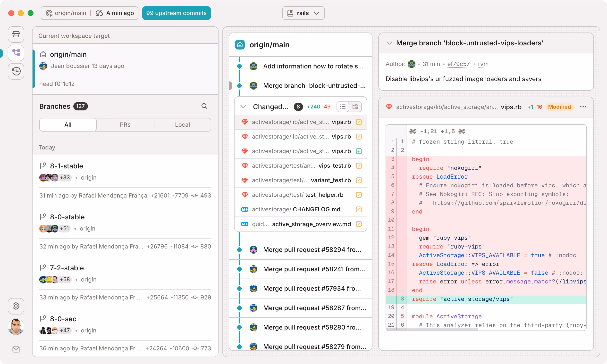The height and width of the screenshot is (364, 607).
Task: Select the activestorage CHANGELOG.md file
Action: (300, 209)
